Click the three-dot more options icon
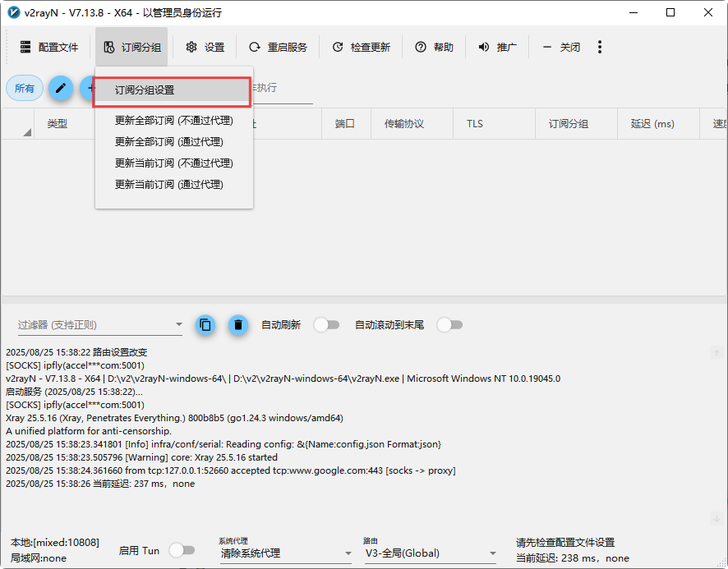The image size is (728, 569). [600, 48]
